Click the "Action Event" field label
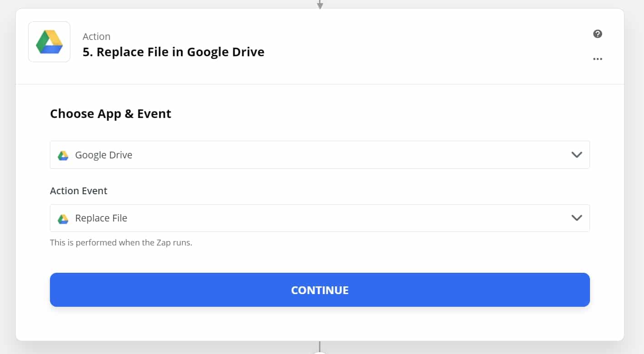This screenshot has height=354, width=644. (x=79, y=191)
